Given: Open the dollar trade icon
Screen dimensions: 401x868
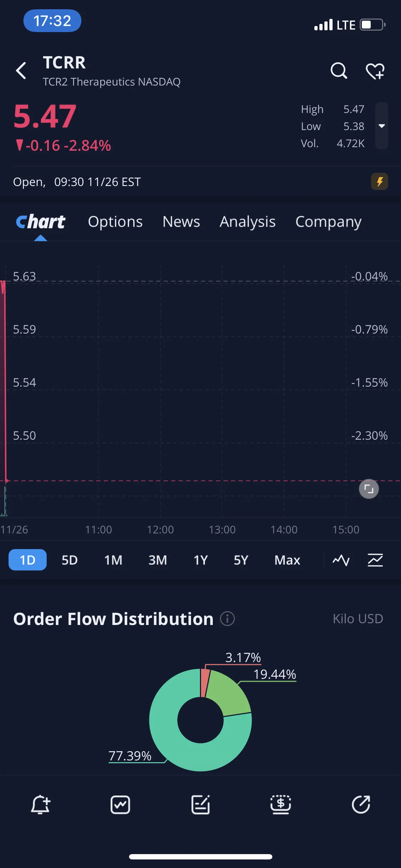Looking at the screenshot, I should 281,805.
